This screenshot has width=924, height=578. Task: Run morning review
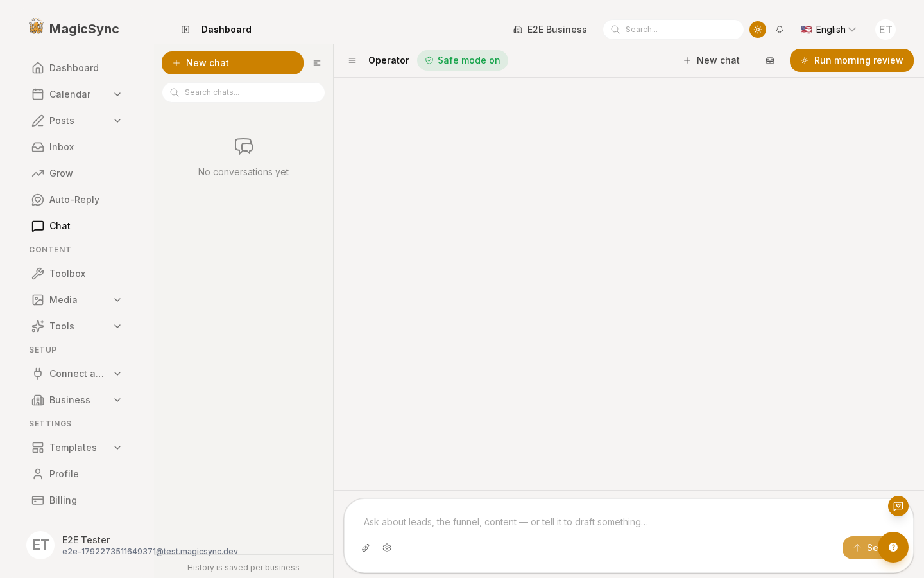click(x=851, y=60)
